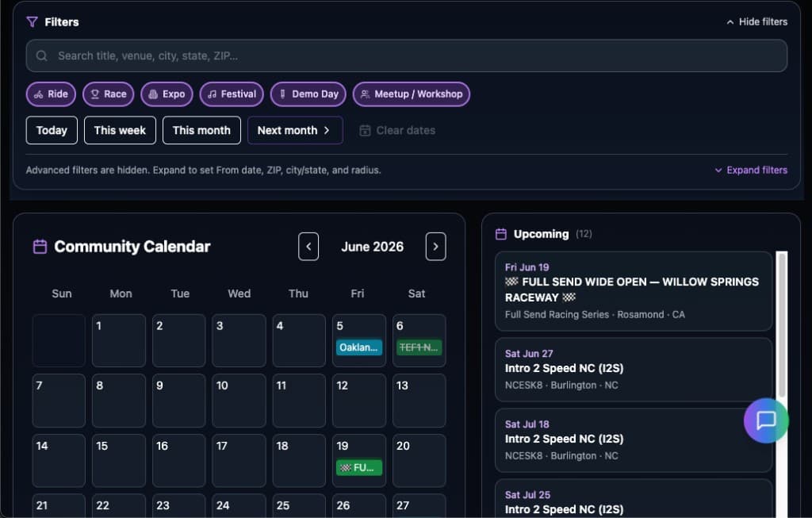The height and width of the screenshot is (518, 812).
Task: Toggle the Demo Day filter chip
Action: tap(308, 94)
